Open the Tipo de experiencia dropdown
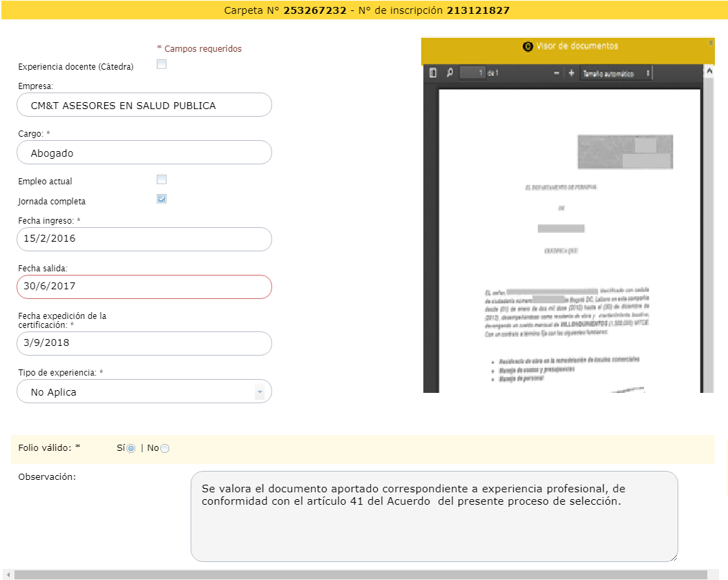Viewport: 728px width, 580px height. (x=144, y=391)
